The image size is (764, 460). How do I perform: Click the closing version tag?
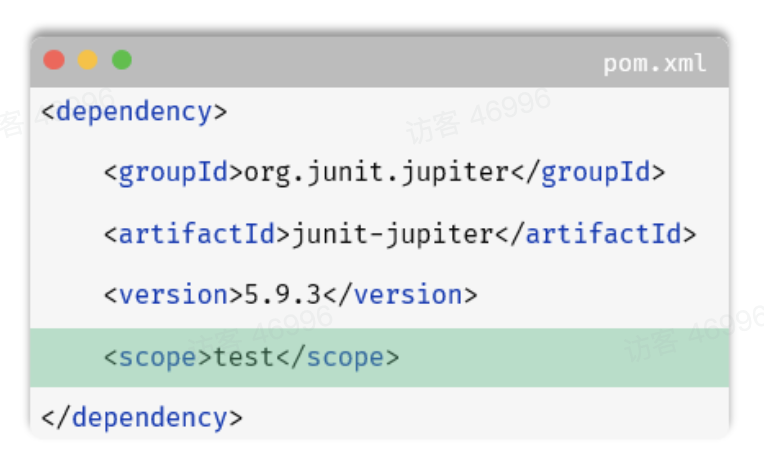point(400,295)
